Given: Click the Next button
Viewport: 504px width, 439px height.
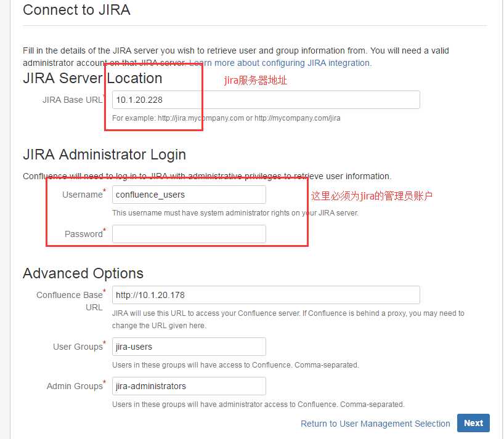Looking at the screenshot, I should click(x=473, y=423).
